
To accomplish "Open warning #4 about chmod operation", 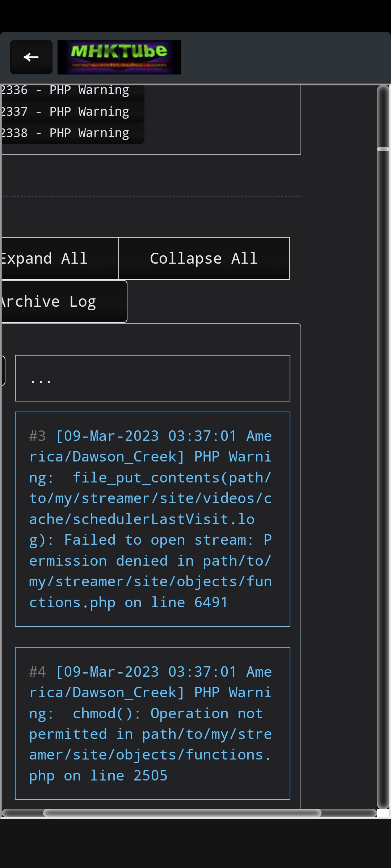I will (152, 723).
